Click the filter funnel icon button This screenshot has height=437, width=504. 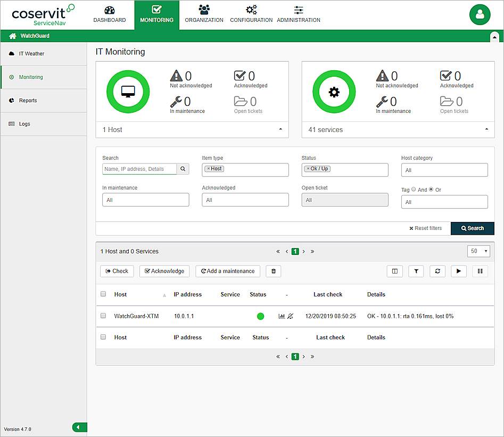(416, 271)
